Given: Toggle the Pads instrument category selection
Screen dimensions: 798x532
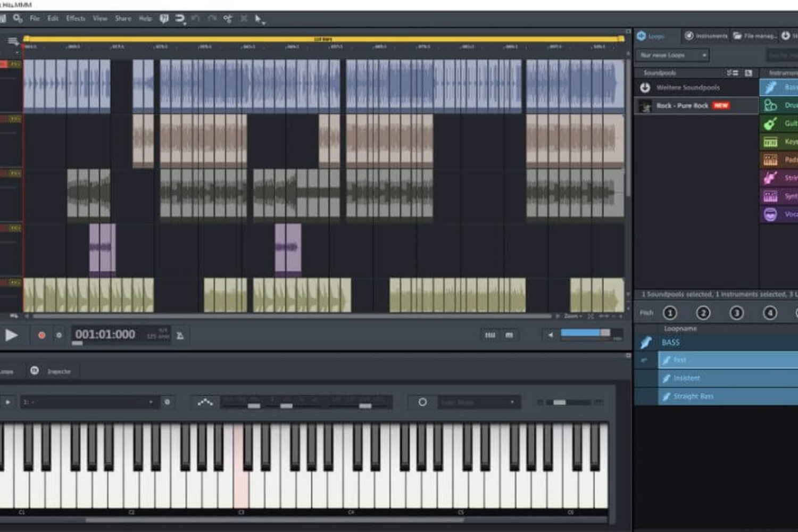Looking at the screenshot, I should 782,160.
